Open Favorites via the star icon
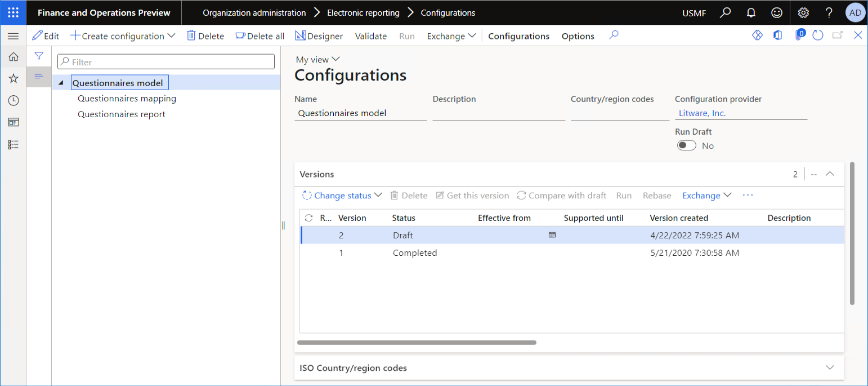This screenshot has height=386, width=868. pyautogui.click(x=12, y=78)
